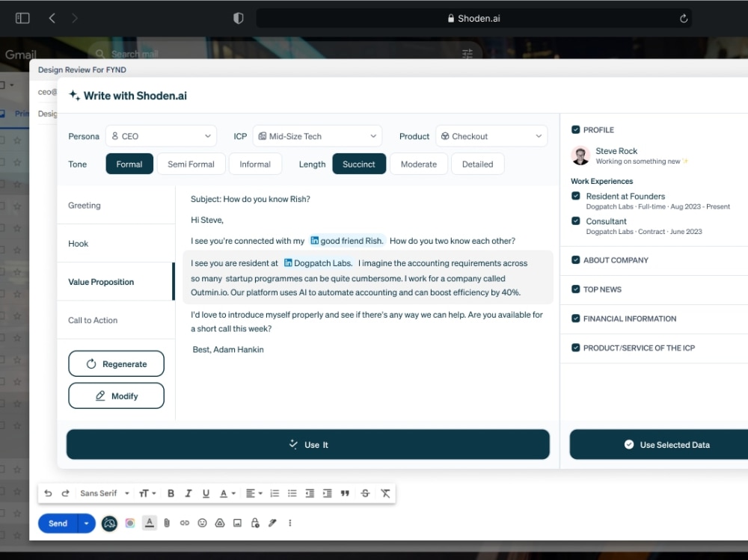Insert a bulleted list

click(292, 493)
